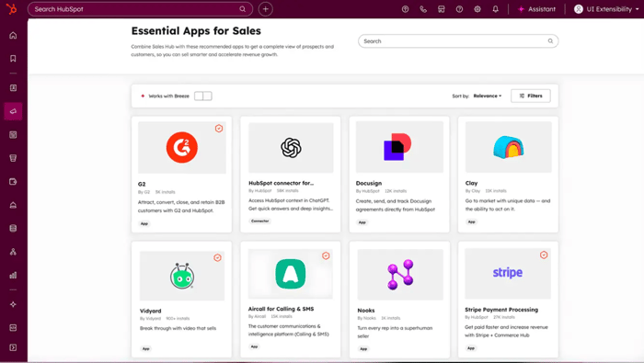Open the Breeze sparkle sidebar icon

pos(13,304)
